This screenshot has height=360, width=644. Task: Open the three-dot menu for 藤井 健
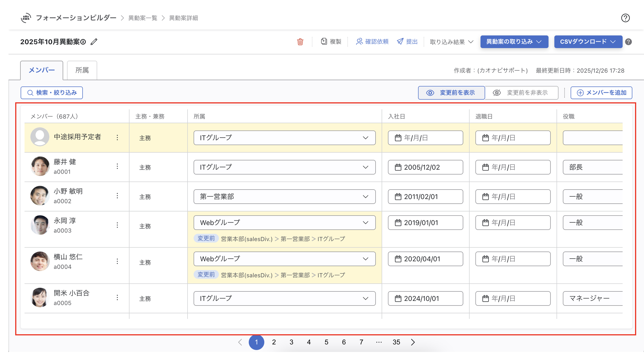pos(117,167)
